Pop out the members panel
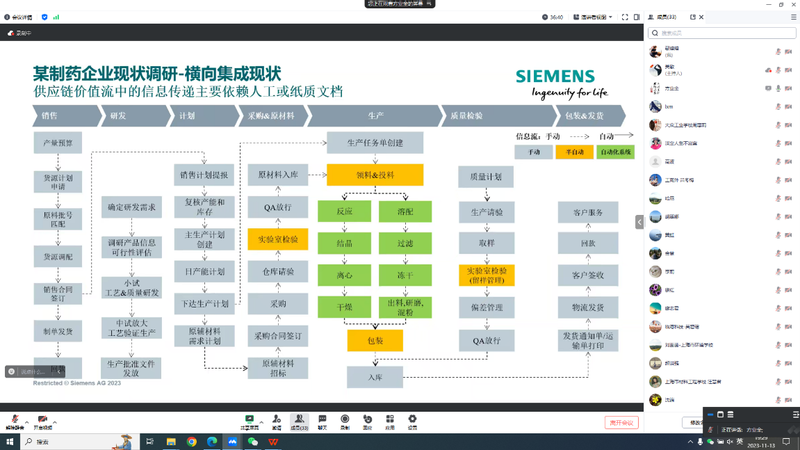This screenshot has height=450, width=800. click(693, 17)
